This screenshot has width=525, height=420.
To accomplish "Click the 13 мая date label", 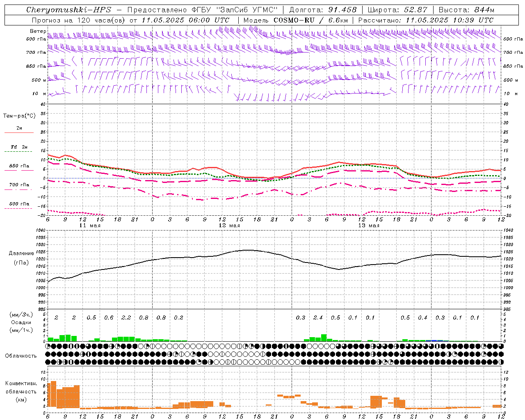I will click(369, 226).
